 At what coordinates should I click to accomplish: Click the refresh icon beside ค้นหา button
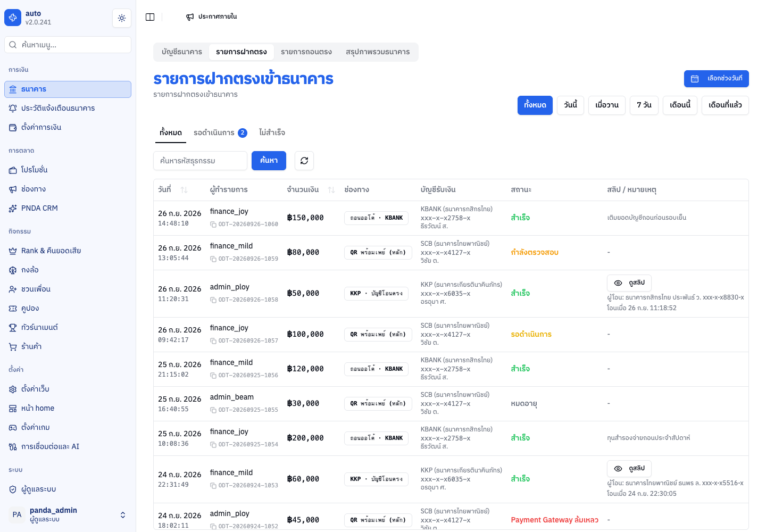pos(304,161)
